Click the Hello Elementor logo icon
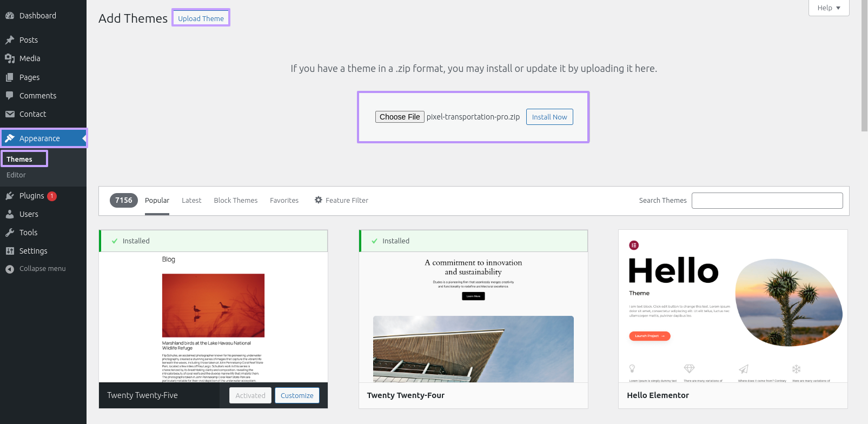This screenshot has height=424, width=868. (x=634, y=245)
